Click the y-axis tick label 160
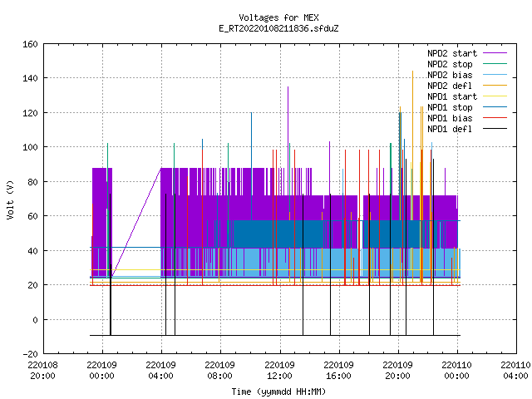 [30, 44]
